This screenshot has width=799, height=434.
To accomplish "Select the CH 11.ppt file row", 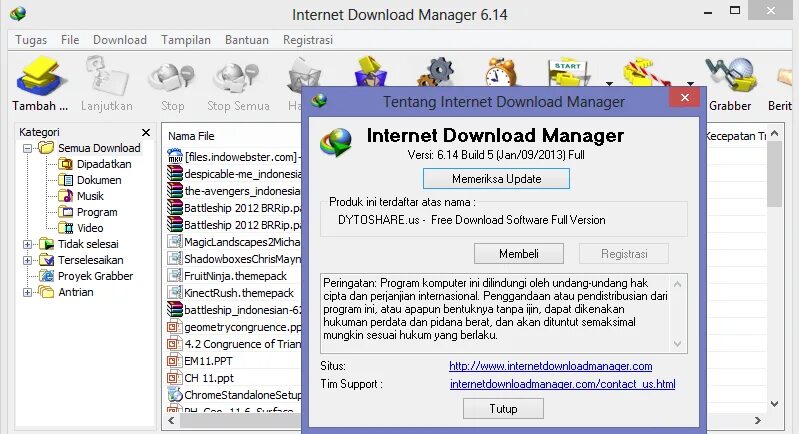I will [x=233, y=378].
